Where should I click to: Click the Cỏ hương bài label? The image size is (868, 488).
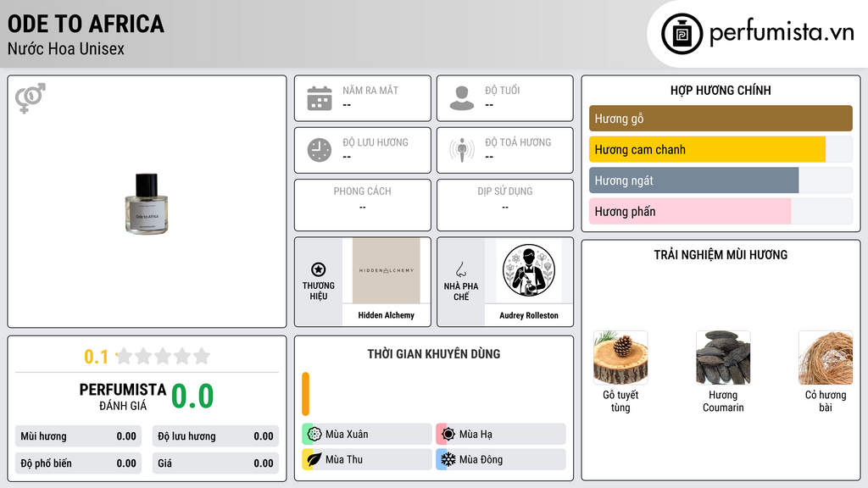tap(826, 401)
